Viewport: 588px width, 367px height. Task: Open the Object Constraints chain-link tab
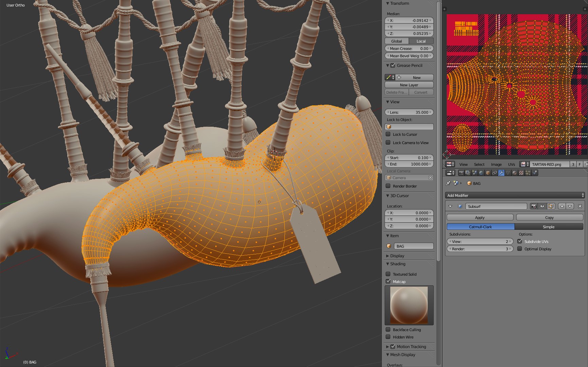point(495,173)
